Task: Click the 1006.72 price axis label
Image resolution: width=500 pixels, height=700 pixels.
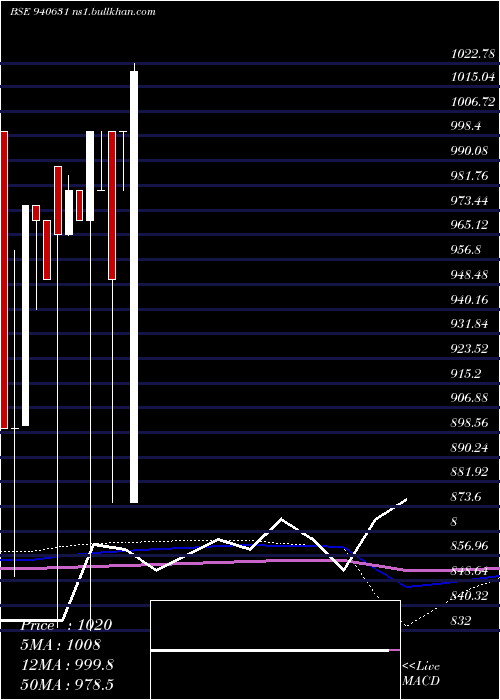Action: pyautogui.click(x=473, y=102)
